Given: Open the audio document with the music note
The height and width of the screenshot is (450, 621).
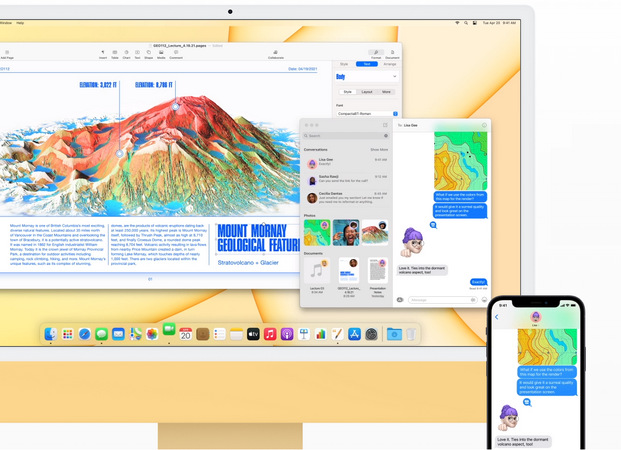Looking at the screenshot, I should tap(317, 270).
